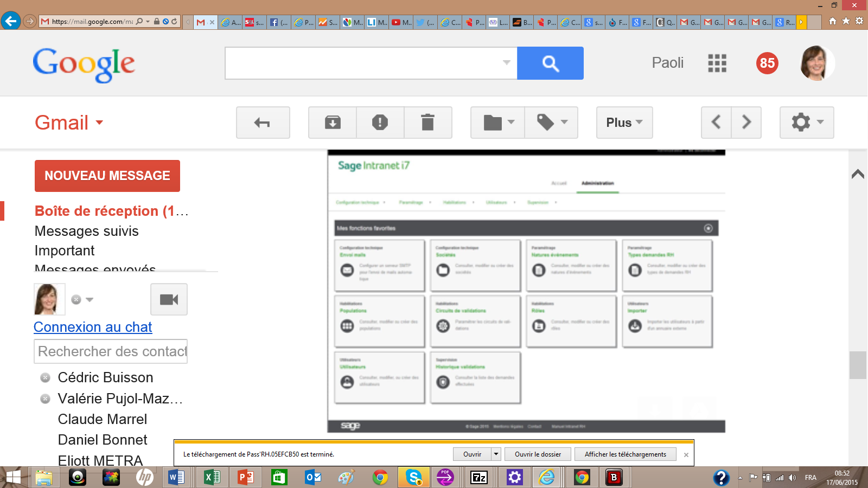Viewport: 868px width, 488px height.
Task: Open 7-Zip from the taskbar
Action: pos(479,477)
